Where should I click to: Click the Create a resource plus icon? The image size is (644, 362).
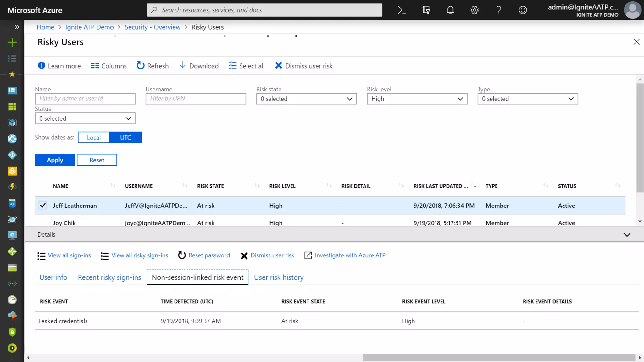(12, 42)
